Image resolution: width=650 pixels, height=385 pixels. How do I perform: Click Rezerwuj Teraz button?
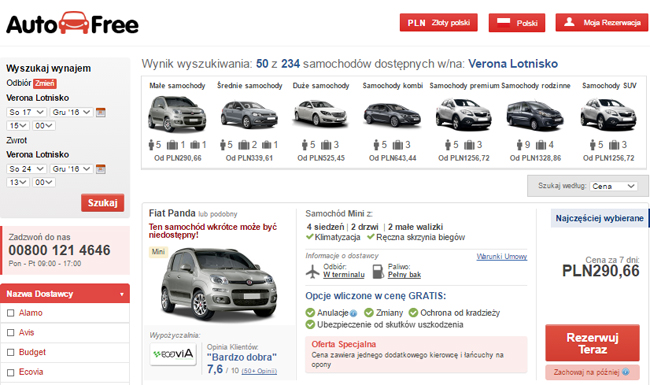[x=592, y=343]
